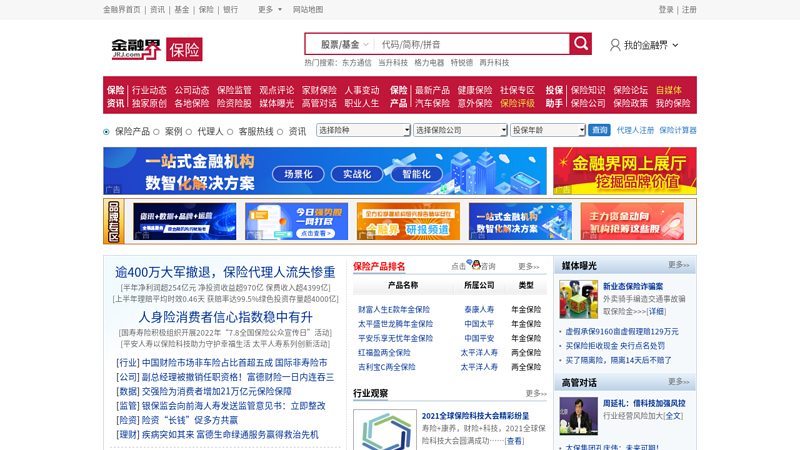The height and width of the screenshot is (450, 800).
Task: Open 公司动态 in the red nav
Action: [x=192, y=90]
